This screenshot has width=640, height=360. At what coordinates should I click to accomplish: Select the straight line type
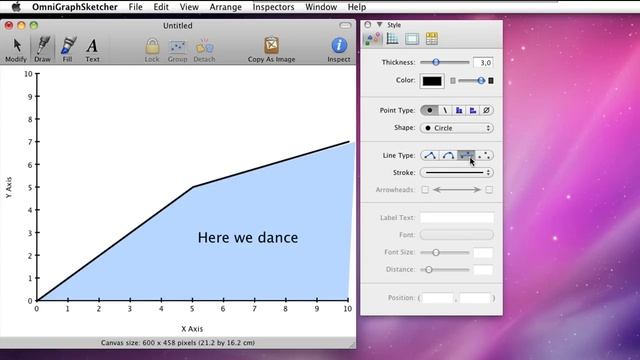point(430,156)
